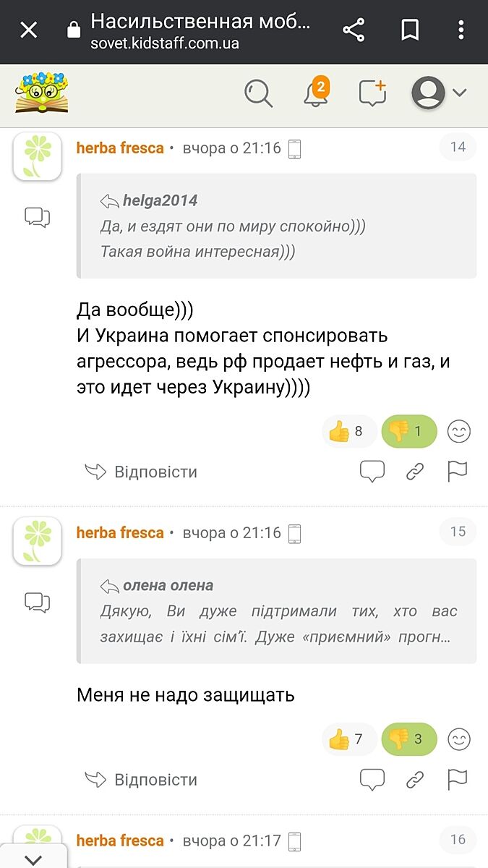The height and width of the screenshot is (868, 488).
Task: Reply to post 14 via Відповісти
Action: [x=142, y=472]
